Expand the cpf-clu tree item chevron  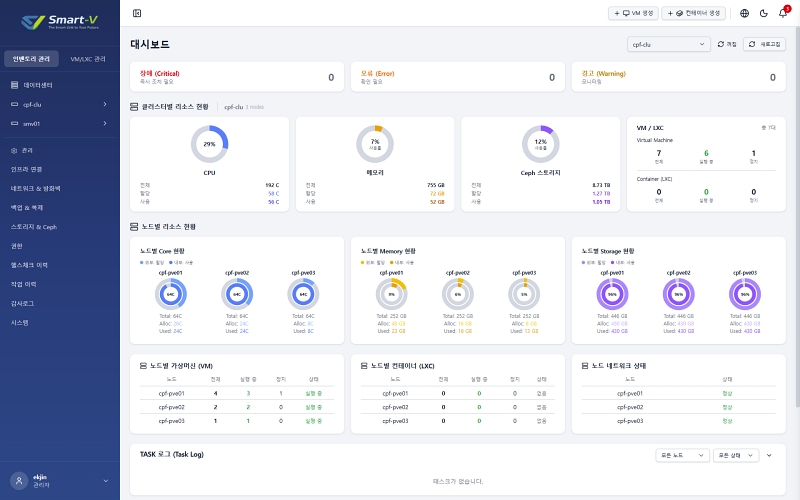[x=105, y=105]
